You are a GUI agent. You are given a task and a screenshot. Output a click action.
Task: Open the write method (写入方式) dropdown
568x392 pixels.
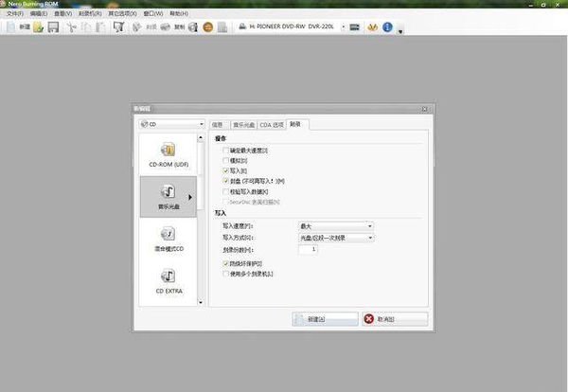point(336,238)
